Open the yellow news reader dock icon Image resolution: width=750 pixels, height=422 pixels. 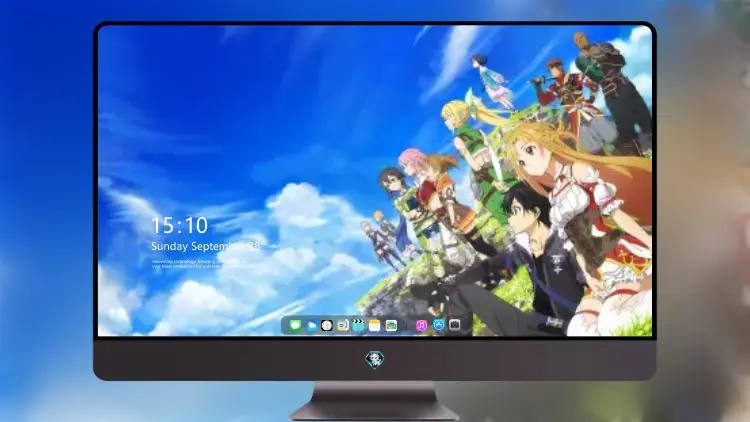tap(342, 325)
